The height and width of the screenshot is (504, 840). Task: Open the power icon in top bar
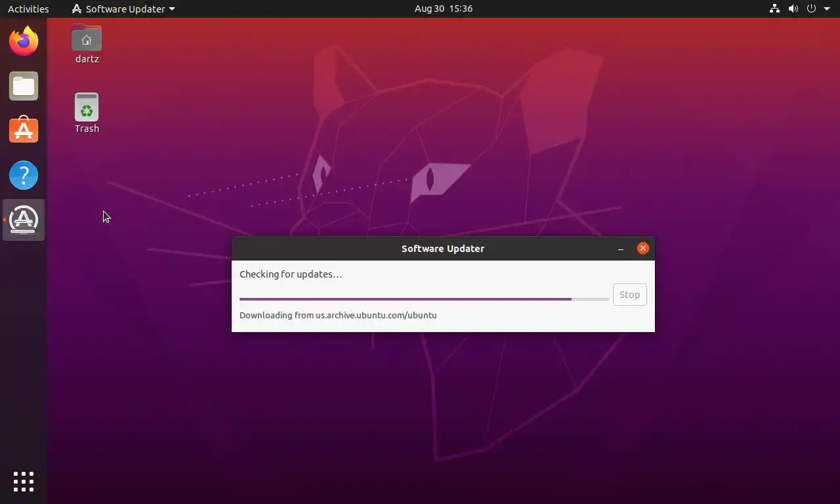pos(811,9)
